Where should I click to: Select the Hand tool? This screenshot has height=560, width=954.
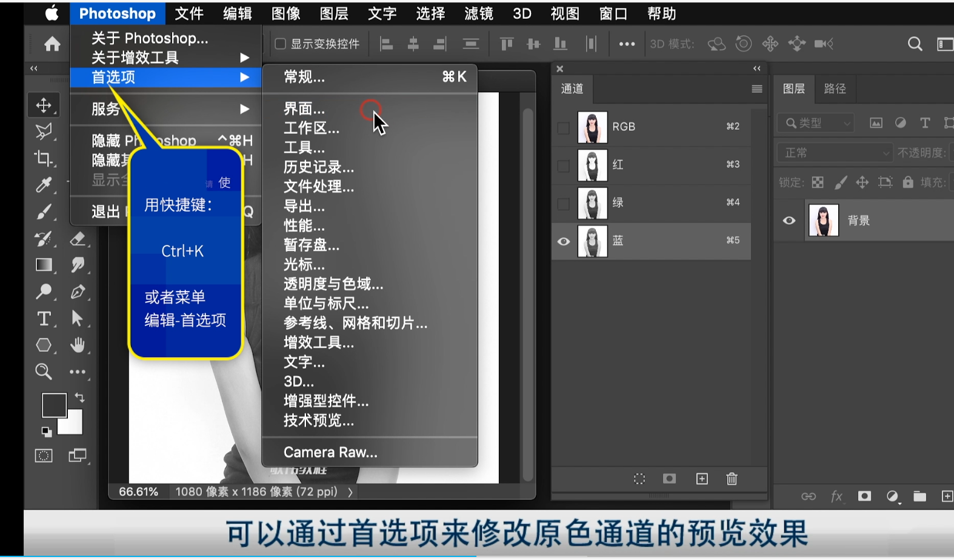pyautogui.click(x=78, y=345)
